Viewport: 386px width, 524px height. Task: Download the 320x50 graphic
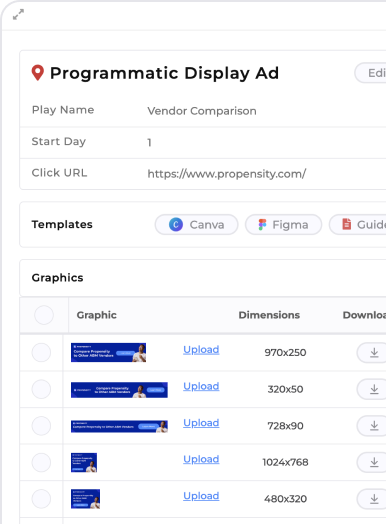(372, 389)
